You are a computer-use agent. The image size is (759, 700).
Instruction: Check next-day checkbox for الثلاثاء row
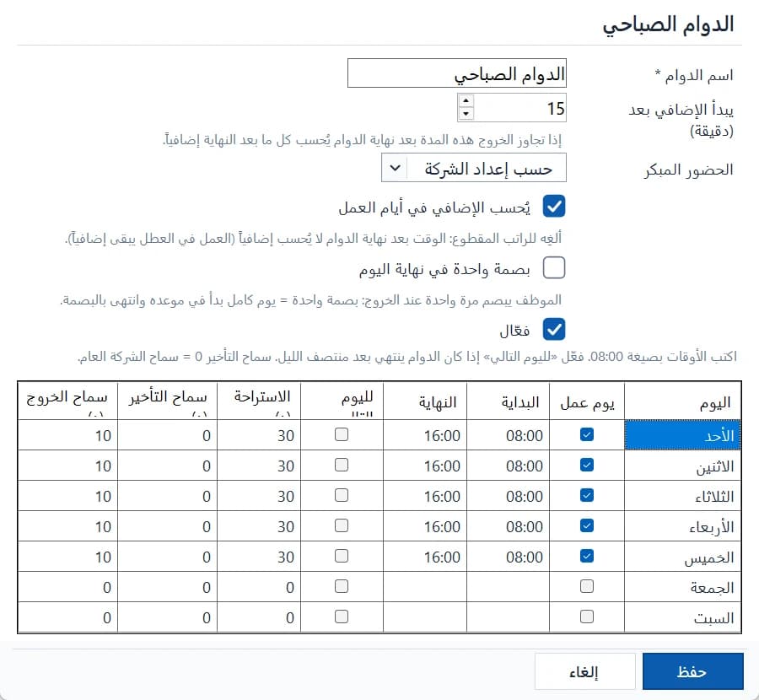[x=342, y=495]
